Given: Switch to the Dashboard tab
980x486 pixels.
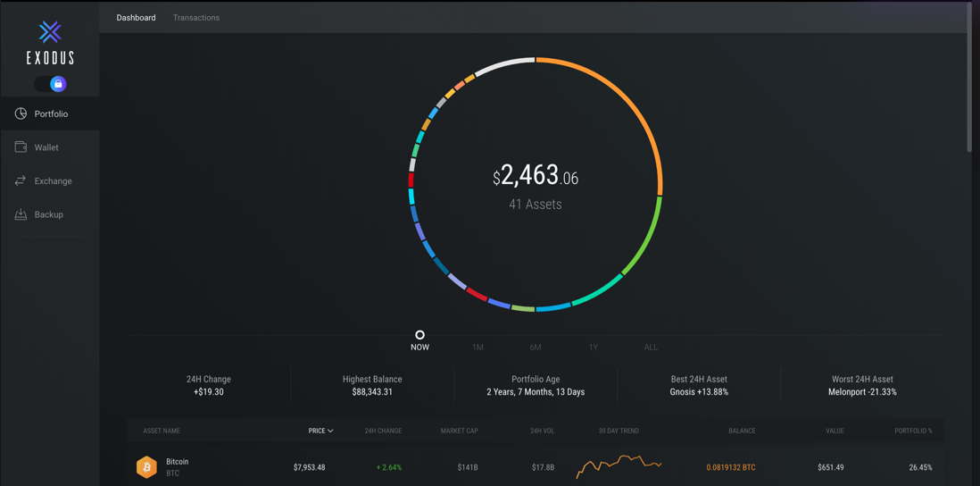Looking at the screenshot, I should pyautogui.click(x=136, y=18).
